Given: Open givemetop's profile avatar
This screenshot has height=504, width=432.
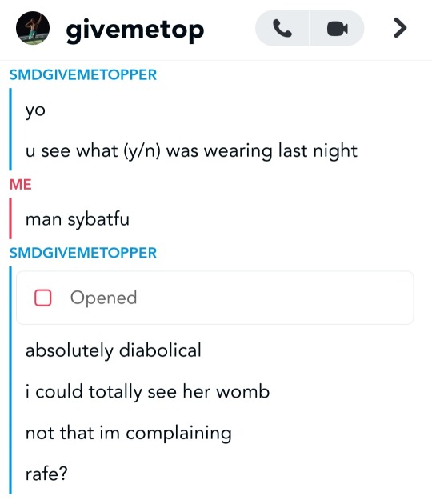Looking at the screenshot, I should click(x=33, y=28).
